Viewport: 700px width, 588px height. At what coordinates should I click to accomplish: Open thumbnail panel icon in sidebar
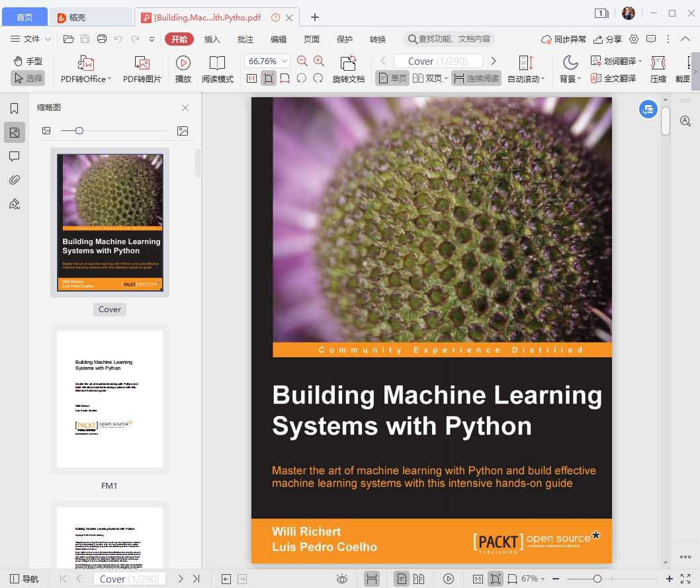click(x=15, y=132)
